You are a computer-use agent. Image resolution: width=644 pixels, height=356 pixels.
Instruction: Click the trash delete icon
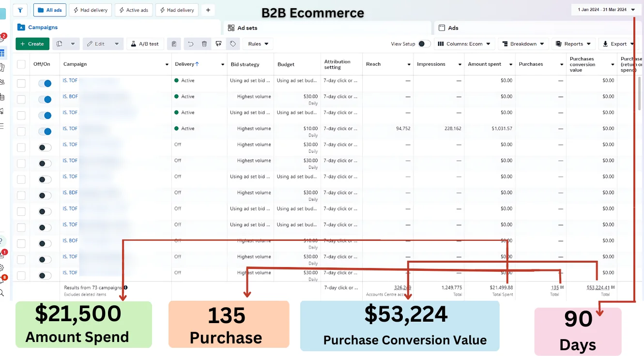coord(204,44)
